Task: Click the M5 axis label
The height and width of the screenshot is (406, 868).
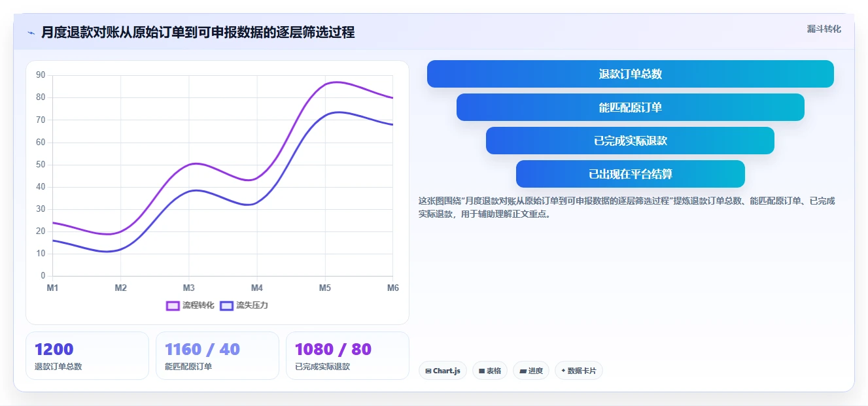Action: [x=325, y=288]
